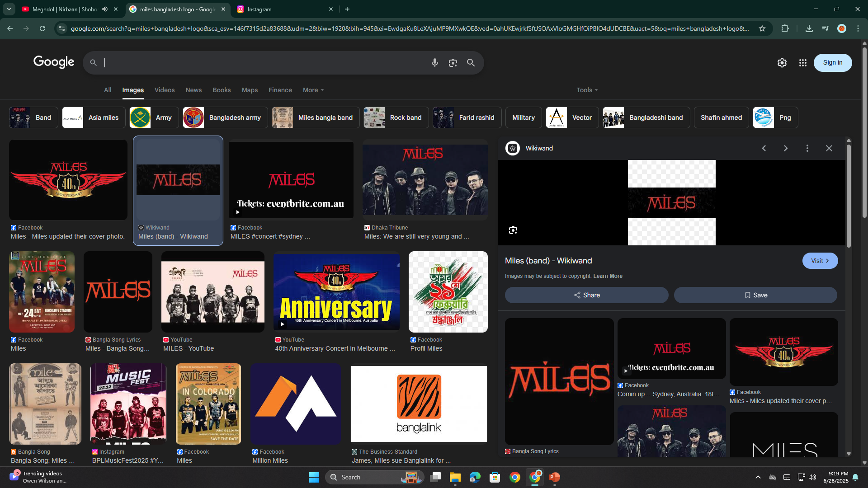Open Windows Start menu
Screen dimensions: 868x488
[314, 477]
